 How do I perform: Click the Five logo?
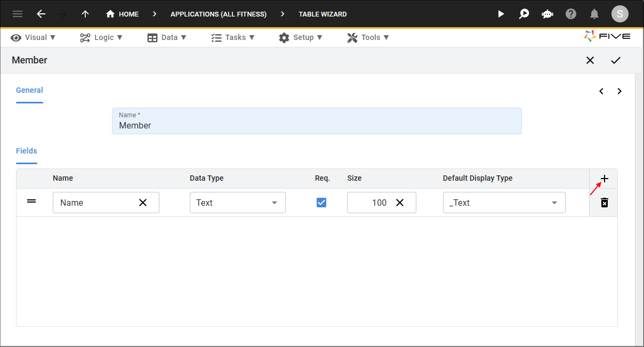tap(607, 36)
